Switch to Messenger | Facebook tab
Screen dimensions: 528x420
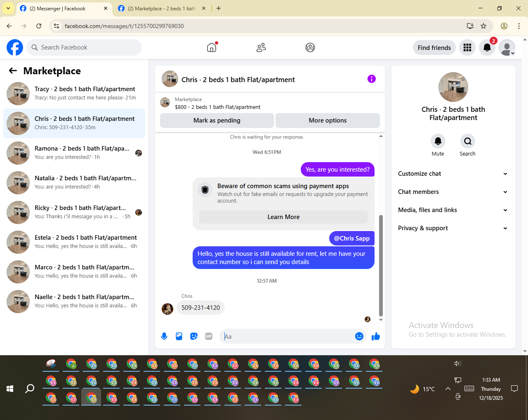coord(64,9)
